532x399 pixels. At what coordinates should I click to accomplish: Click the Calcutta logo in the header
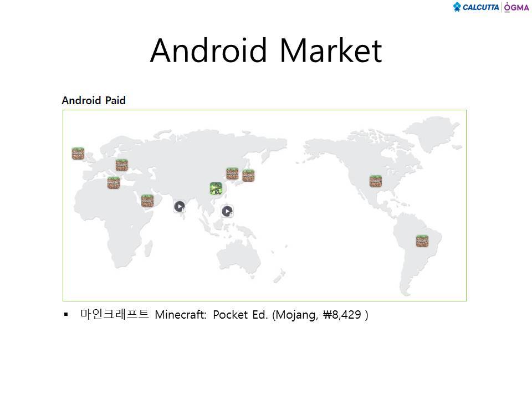point(476,7)
